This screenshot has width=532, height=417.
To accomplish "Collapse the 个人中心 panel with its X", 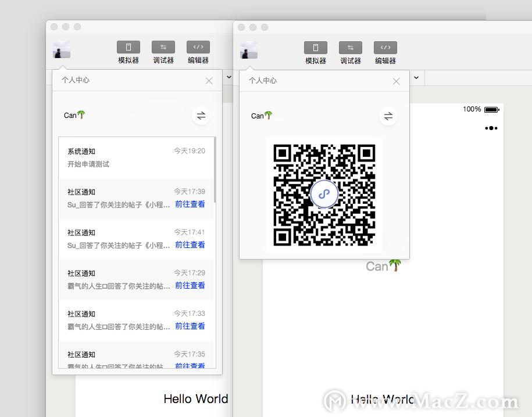I will coord(396,81).
